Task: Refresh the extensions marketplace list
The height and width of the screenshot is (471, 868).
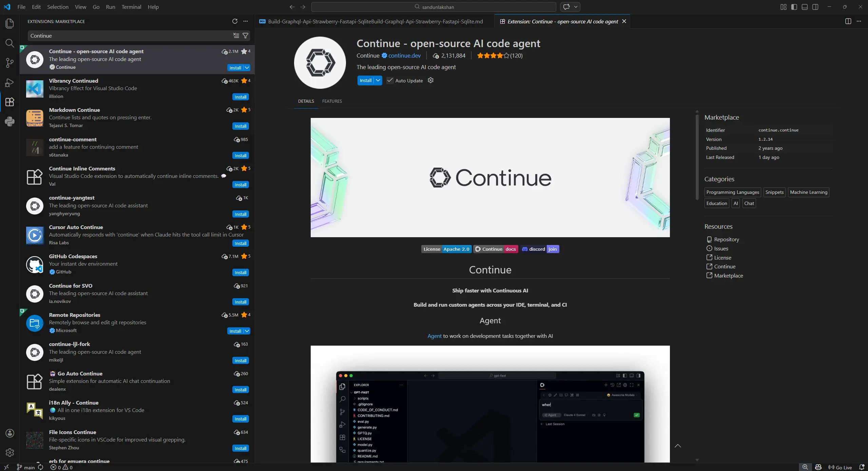Action: (x=234, y=21)
